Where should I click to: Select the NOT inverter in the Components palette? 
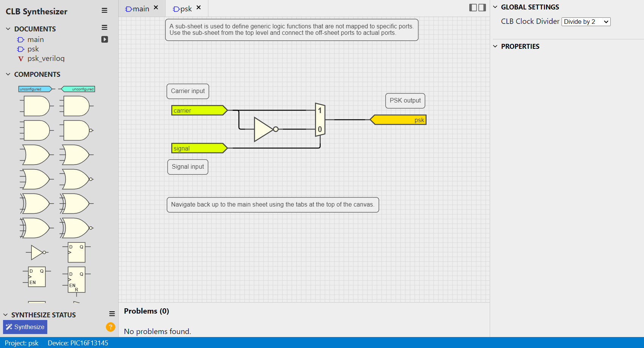[x=37, y=252]
